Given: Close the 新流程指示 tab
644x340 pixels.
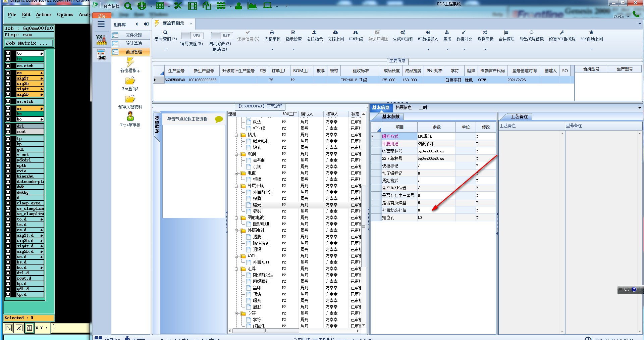Looking at the screenshot, I should pos(191,23).
